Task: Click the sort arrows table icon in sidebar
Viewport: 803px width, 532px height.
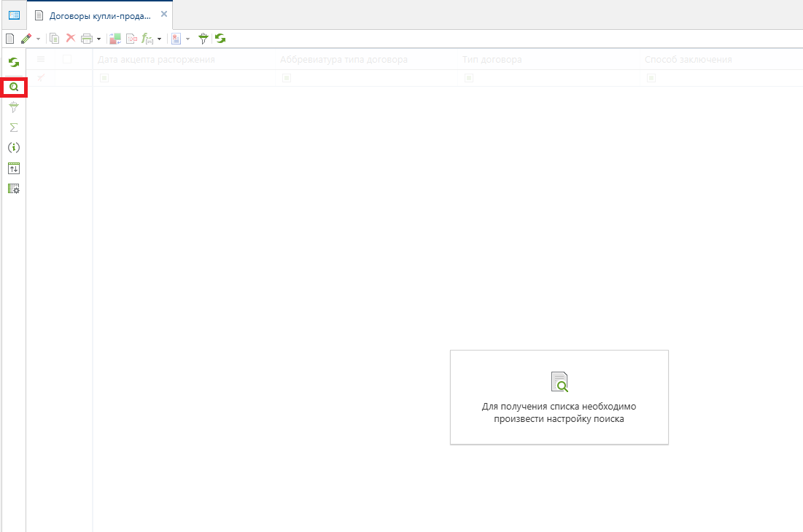Action: (x=14, y=168)
